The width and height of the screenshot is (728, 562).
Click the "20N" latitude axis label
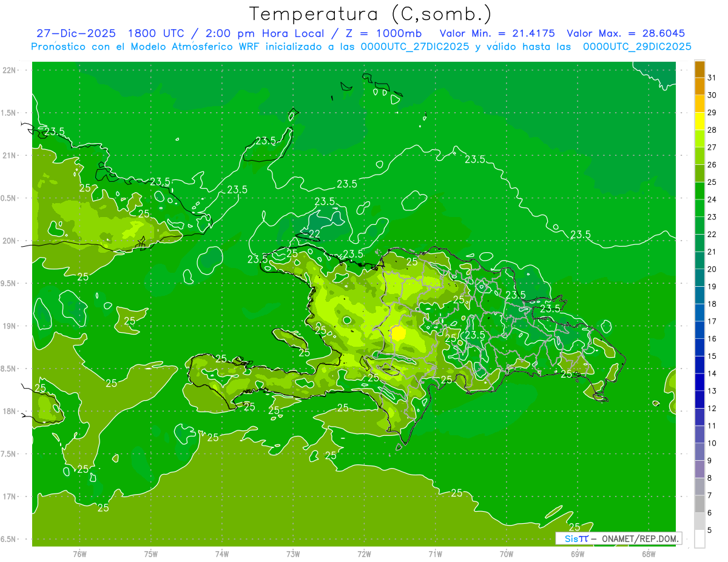click(x=10, y=241)
